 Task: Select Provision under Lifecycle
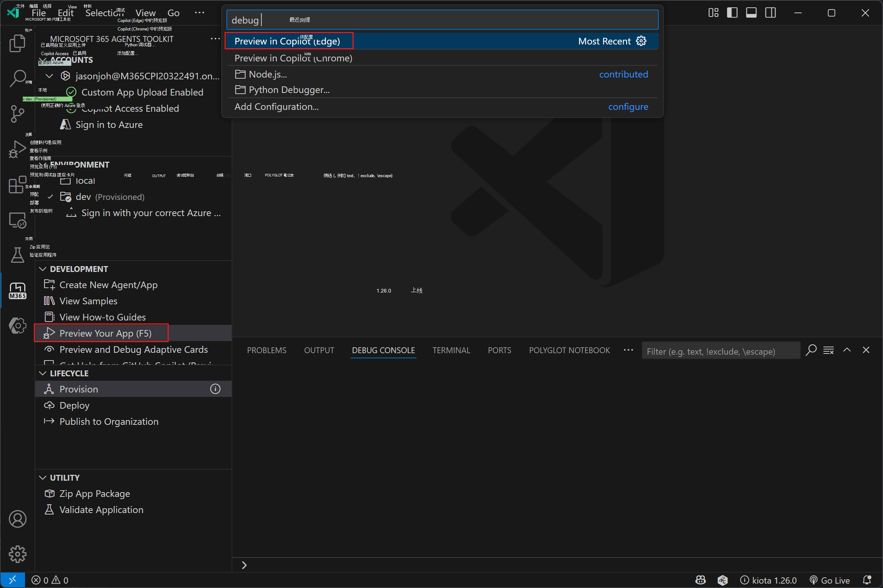79,389
